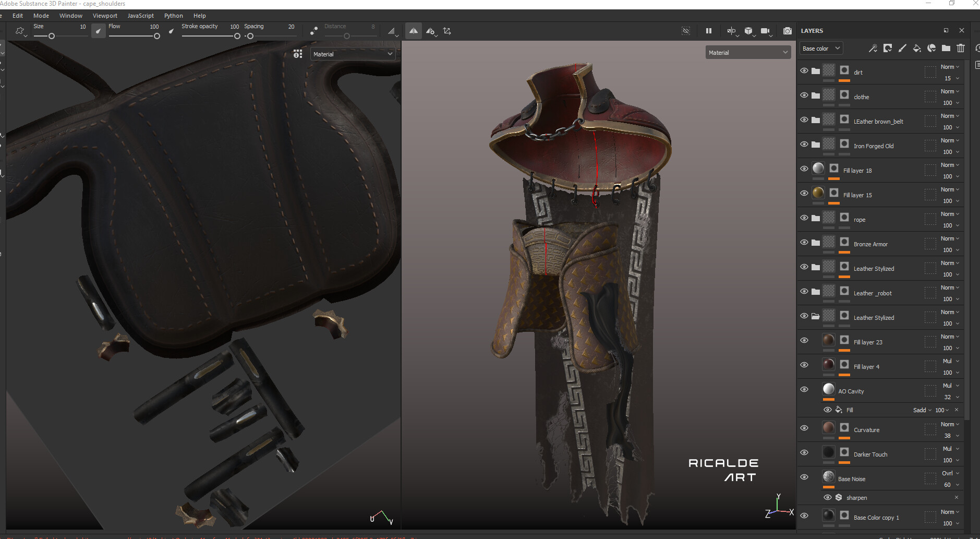980x539 pixels.
Task: Toggle visibility of Bronze Armor layer
Action: [x=804, y=243]
